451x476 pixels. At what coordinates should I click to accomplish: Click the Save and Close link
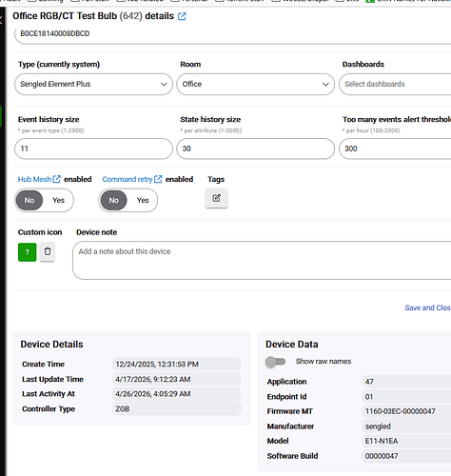coord(427,307)
